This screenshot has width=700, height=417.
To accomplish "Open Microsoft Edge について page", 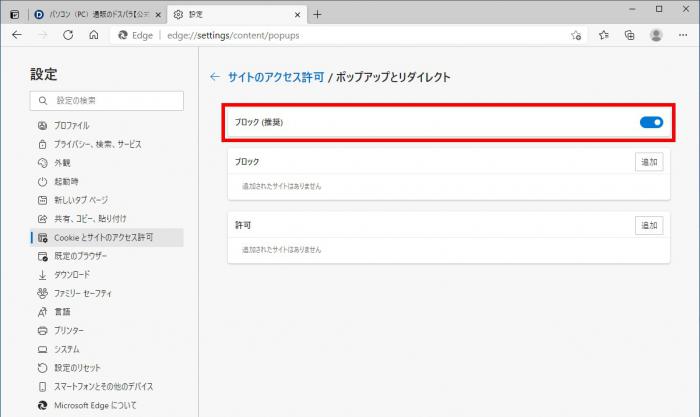I will 107,405.
